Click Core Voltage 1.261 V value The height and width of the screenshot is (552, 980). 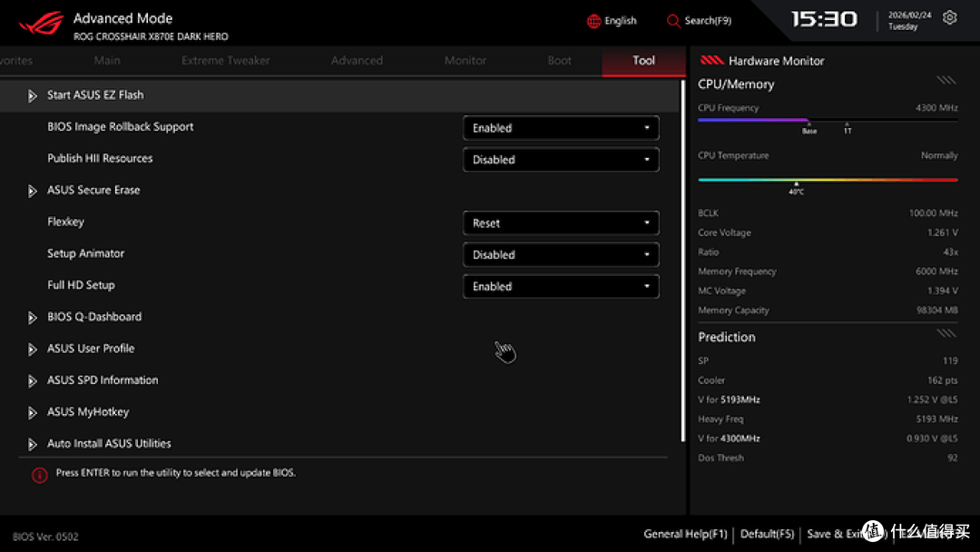click(943, 232)
